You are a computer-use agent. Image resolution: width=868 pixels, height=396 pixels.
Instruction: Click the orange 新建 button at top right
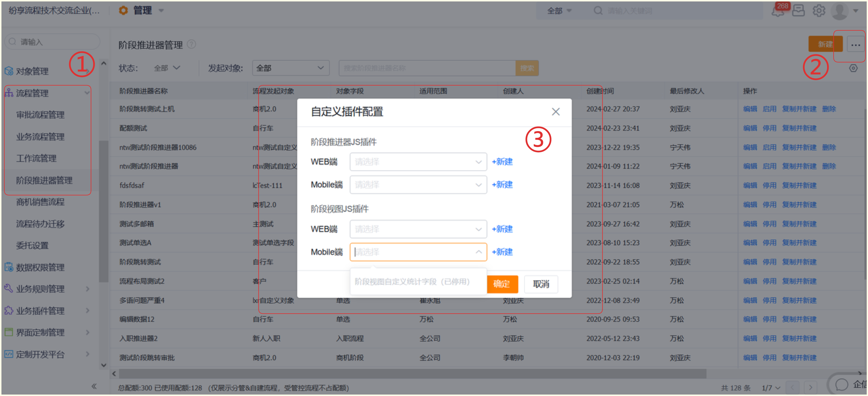[825, 44]
